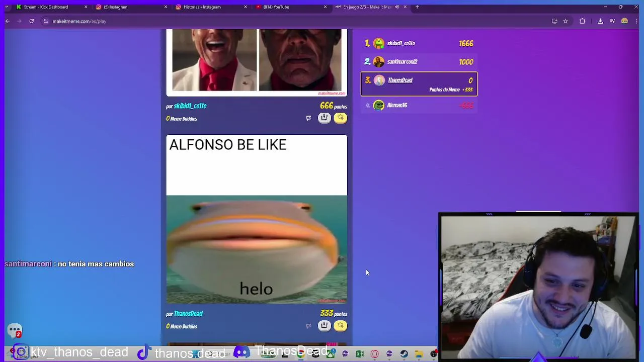Open site info icon beside the URL
The image size is (644, 362).
click(46, 21)
